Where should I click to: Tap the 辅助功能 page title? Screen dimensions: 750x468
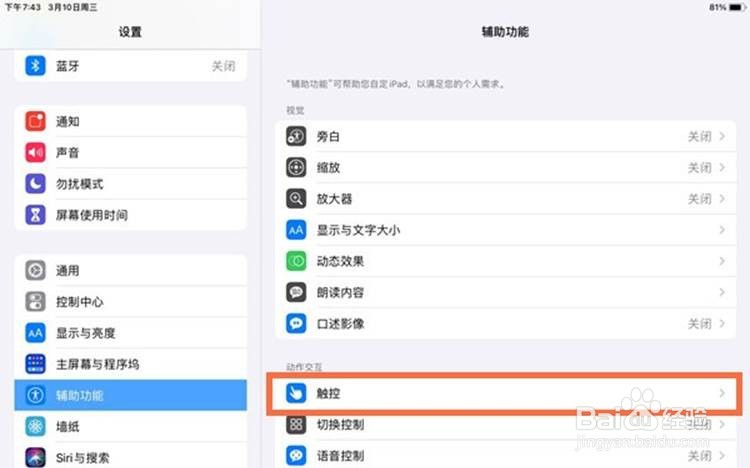pos(505,32)
